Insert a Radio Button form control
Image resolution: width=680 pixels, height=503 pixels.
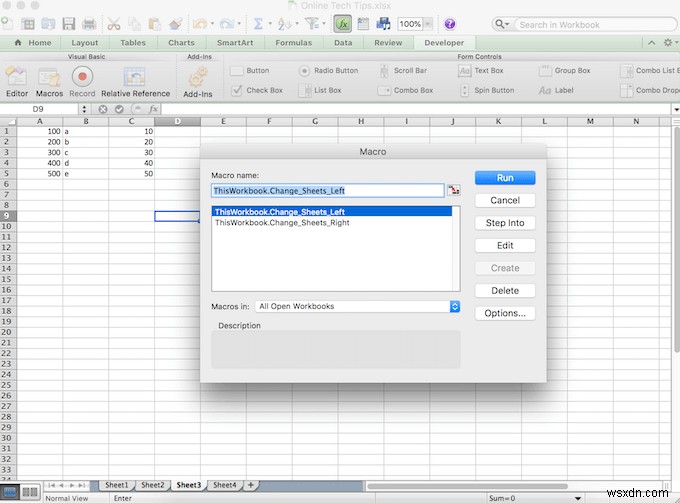pos(328,71)
